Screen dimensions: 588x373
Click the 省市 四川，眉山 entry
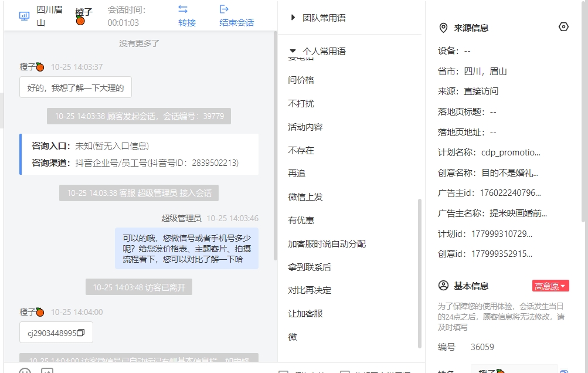click(x=473, y=72)
